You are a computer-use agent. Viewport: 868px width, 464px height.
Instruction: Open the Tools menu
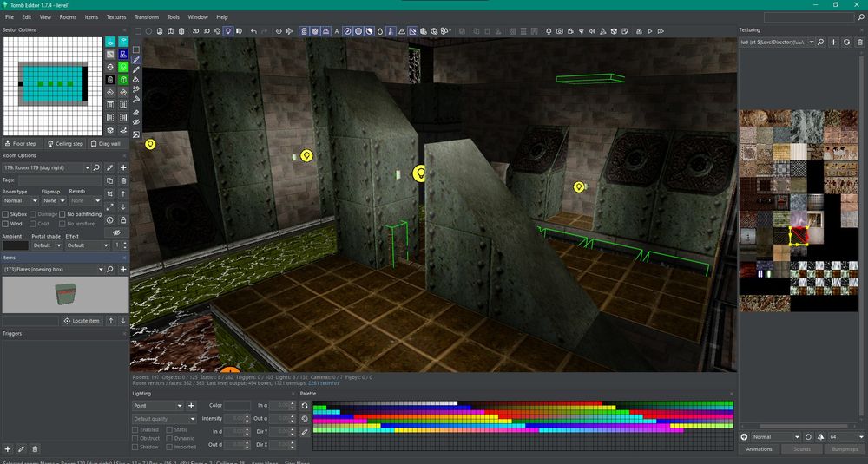click(174, 17)
